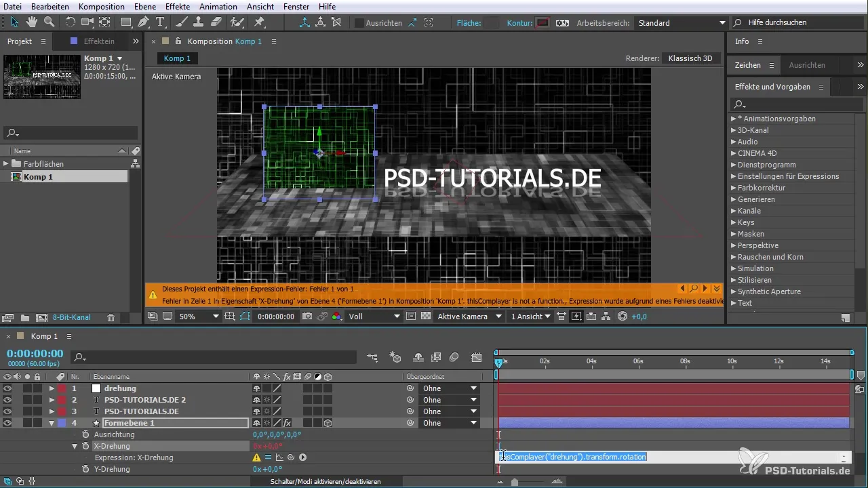
Task: Switch to Local Axis mode
Action: tap(304, 22)
